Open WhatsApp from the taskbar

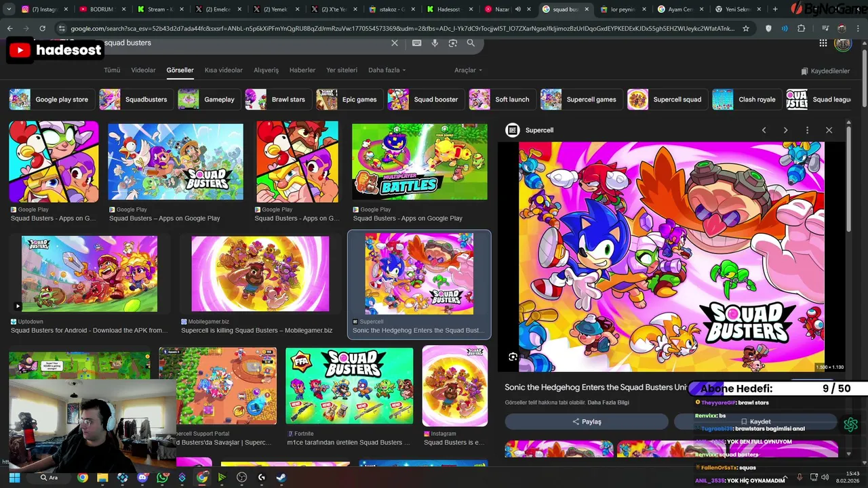pos(162,477)
